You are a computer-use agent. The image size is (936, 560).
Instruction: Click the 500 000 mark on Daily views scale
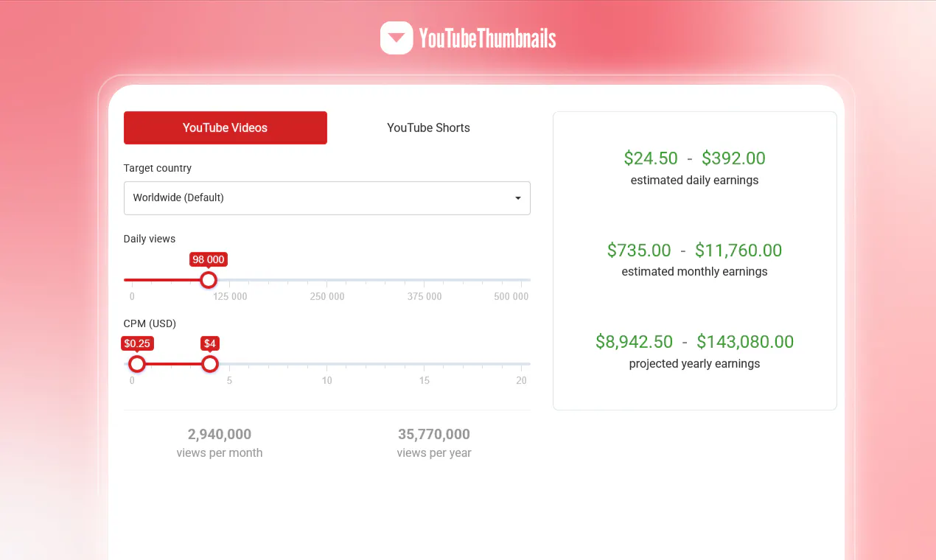(x=511, y=296)
